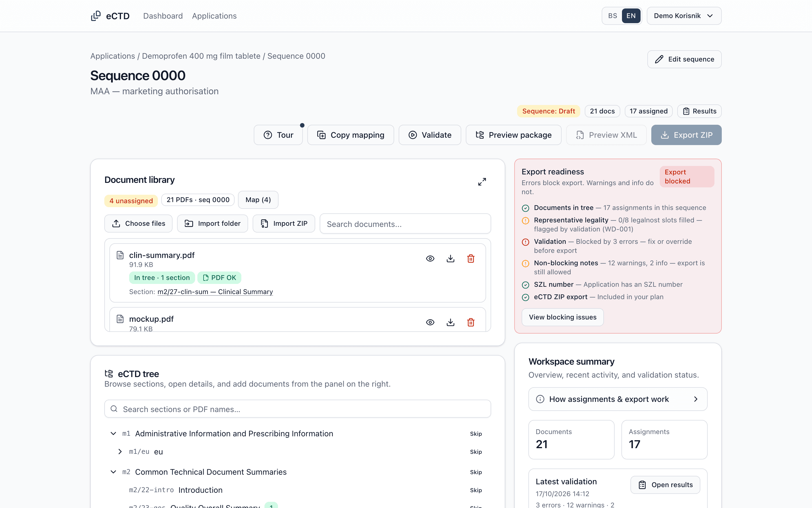Delete clin-summary.pdf
Viewport: 812px width, 508px height.
(x=471, y=258)
